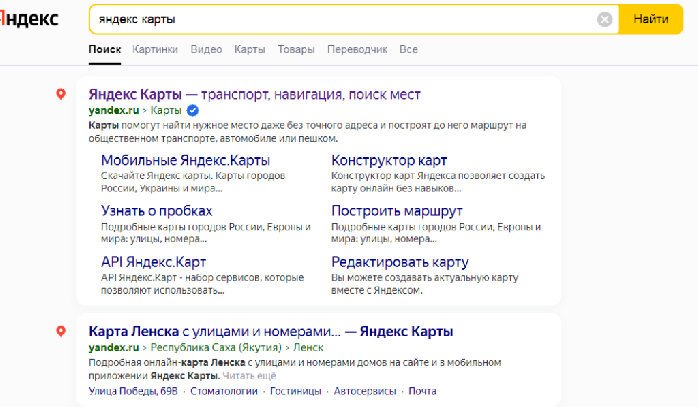Open the Улица Победы, 69В link
698x407 pixels.
point(133,391)
